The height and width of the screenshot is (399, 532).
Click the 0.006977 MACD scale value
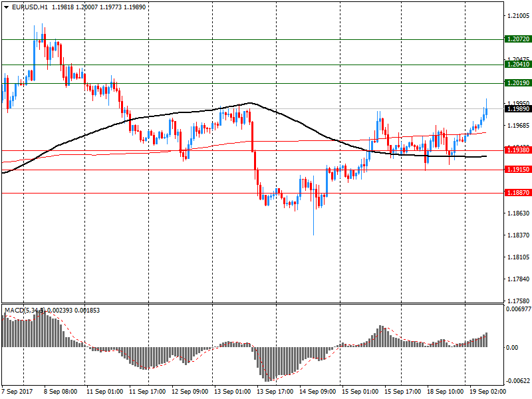(x=519, y=309)
